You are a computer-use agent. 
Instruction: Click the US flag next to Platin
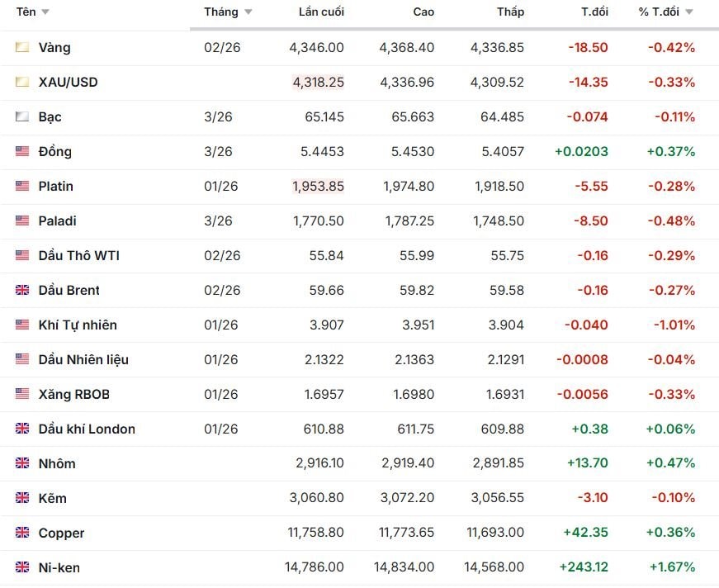[x=22, y=187]
